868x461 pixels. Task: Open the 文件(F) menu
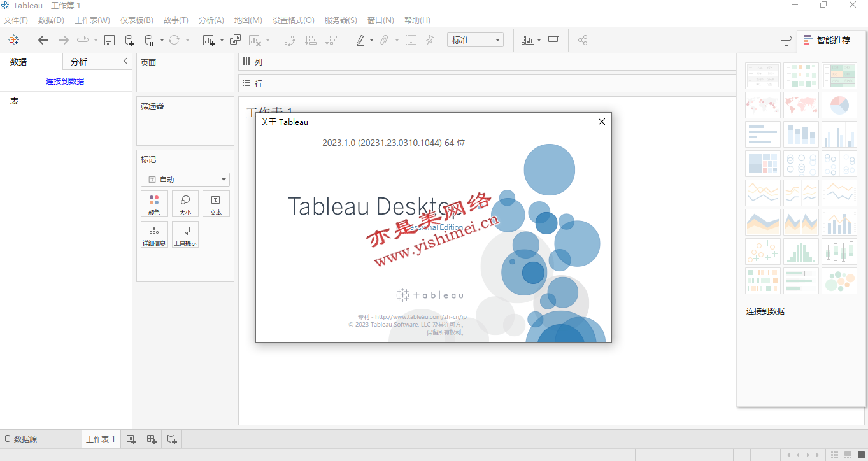pos(16,20)
